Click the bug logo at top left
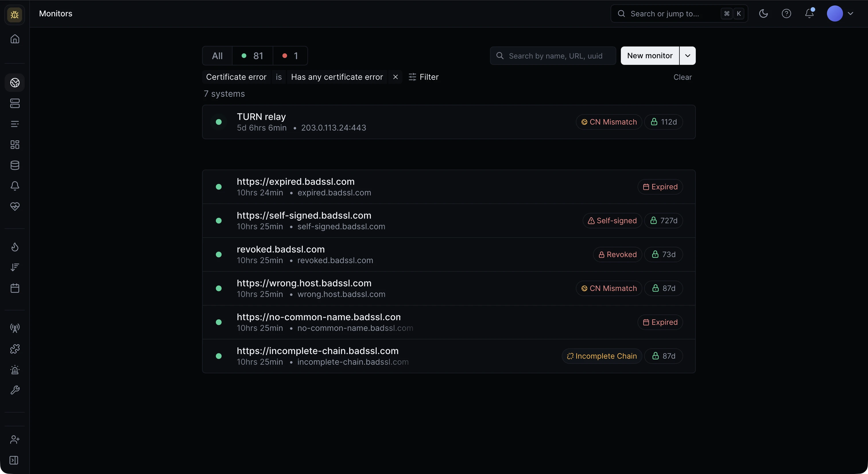This screenshot has height=474, width=868. 14,14
